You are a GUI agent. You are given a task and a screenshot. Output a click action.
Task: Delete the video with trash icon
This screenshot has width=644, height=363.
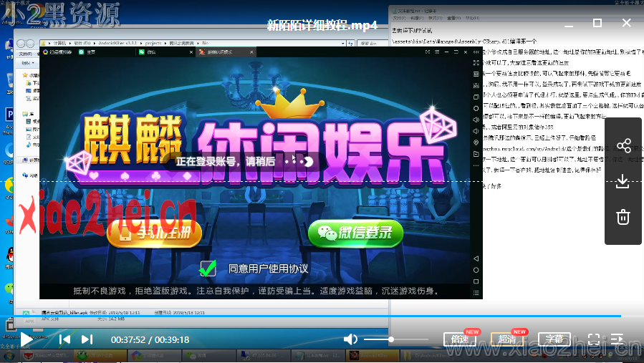pyautogui.click(x=623, y=216)
